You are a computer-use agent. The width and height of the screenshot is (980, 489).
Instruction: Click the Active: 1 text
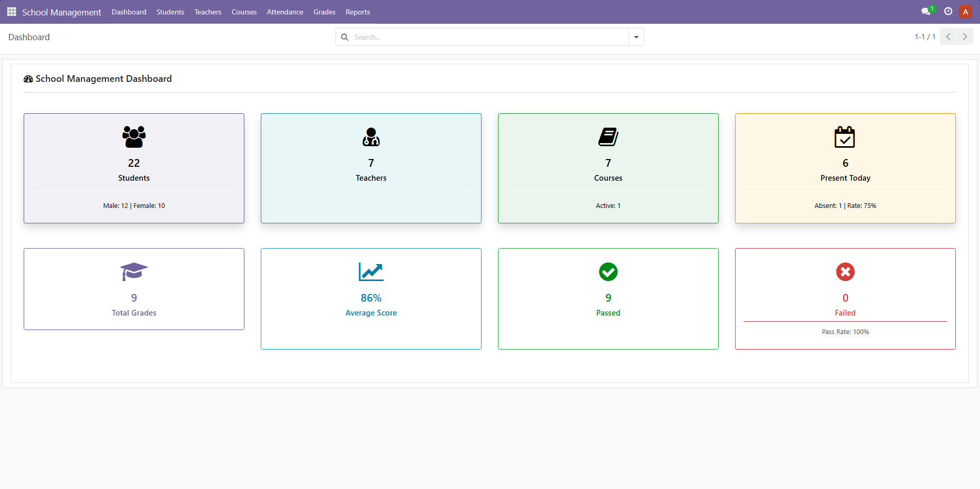608,205
